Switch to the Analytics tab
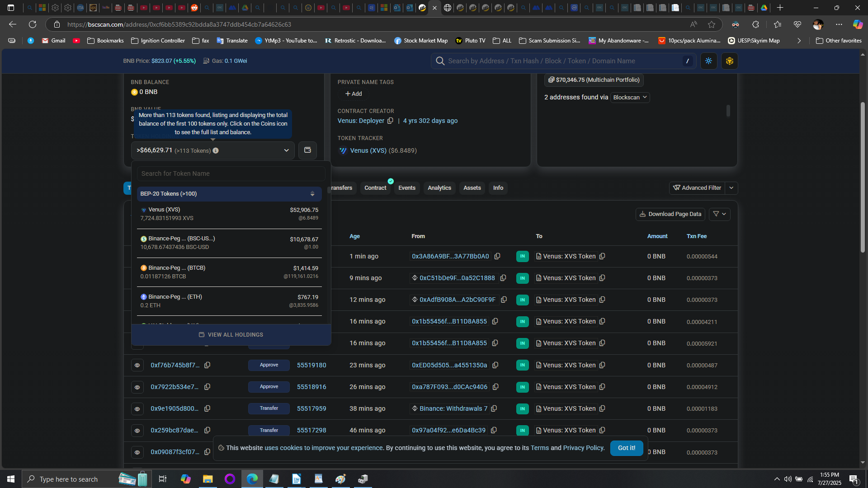This screenshot has height=488, width=868. tap(439, 188)
